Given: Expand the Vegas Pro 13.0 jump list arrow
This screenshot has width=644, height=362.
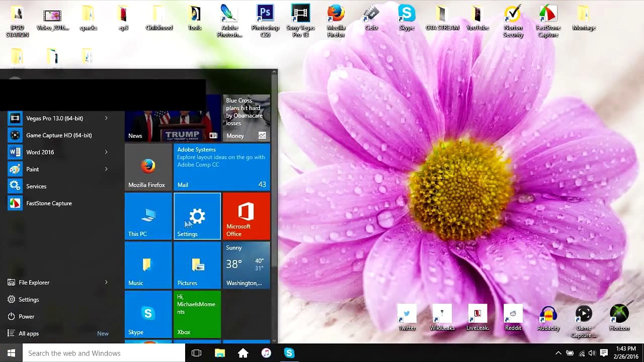Looking at the screenshot, I should 106,118.
